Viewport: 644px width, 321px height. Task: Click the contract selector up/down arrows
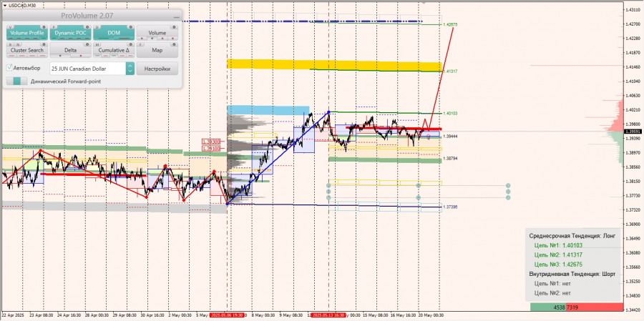pyautogui.click(x=130, y=69)
